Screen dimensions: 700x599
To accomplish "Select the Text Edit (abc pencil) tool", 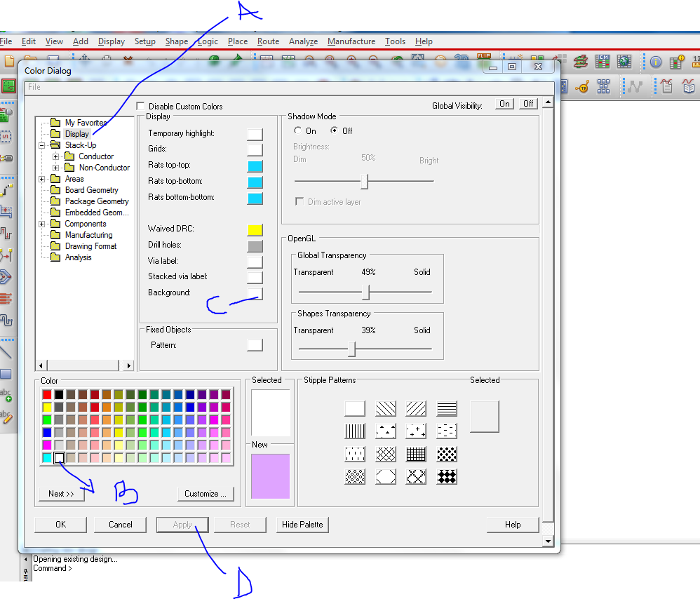I will point(6,417).
